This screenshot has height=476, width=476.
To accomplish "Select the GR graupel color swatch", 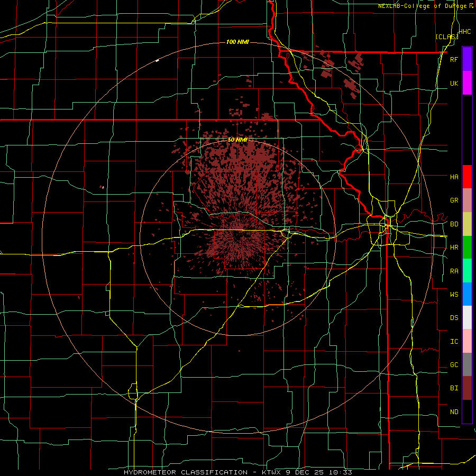I will tap(467, 200).
